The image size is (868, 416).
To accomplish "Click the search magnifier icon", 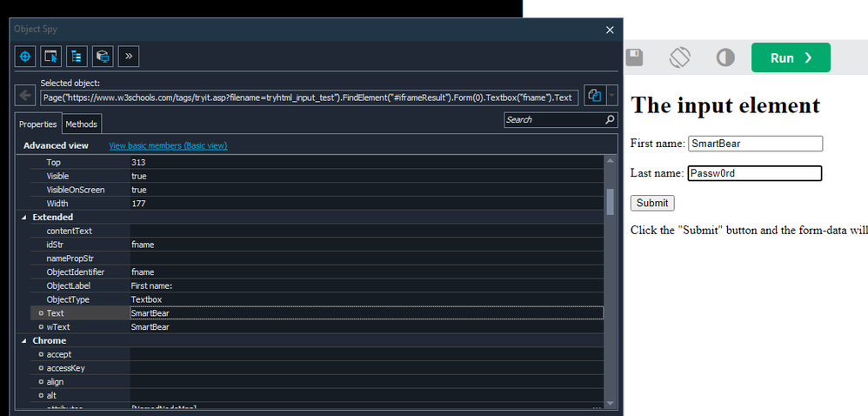I will pos(610,119).
